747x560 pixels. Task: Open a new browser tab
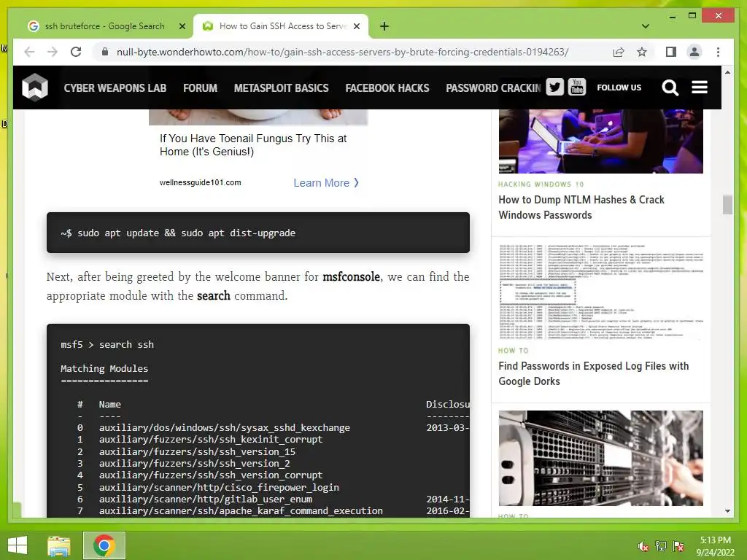384,26
